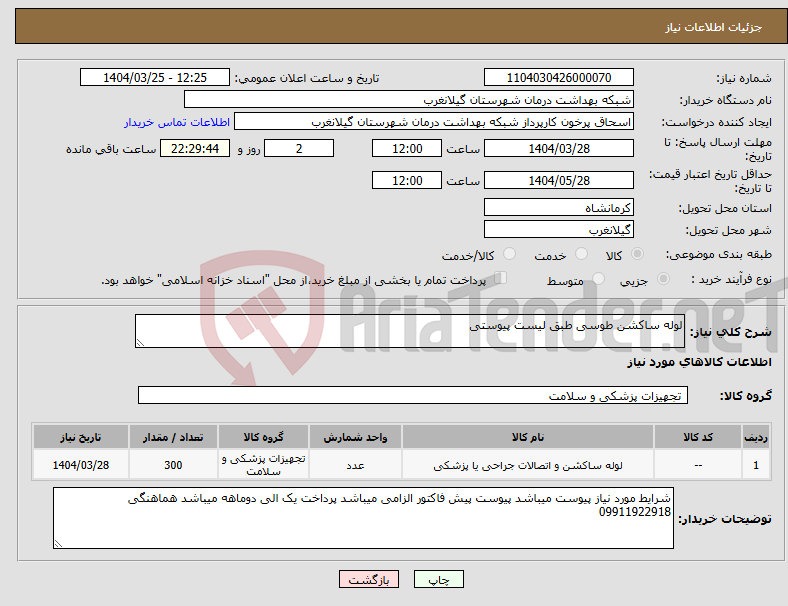
Task: Click the response deadline date 1404/03/28 field
Action: [558, 148]
